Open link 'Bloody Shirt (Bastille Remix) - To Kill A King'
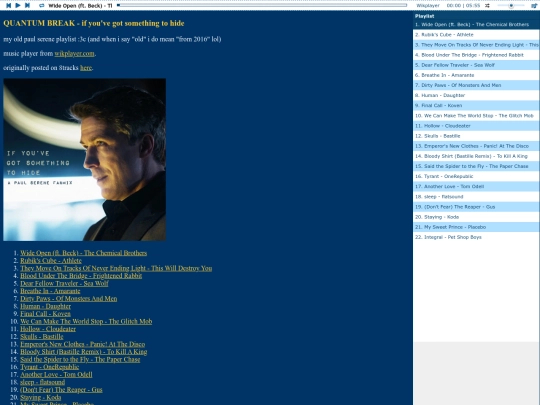Screen dimensions: 540x405 (84, 351)
